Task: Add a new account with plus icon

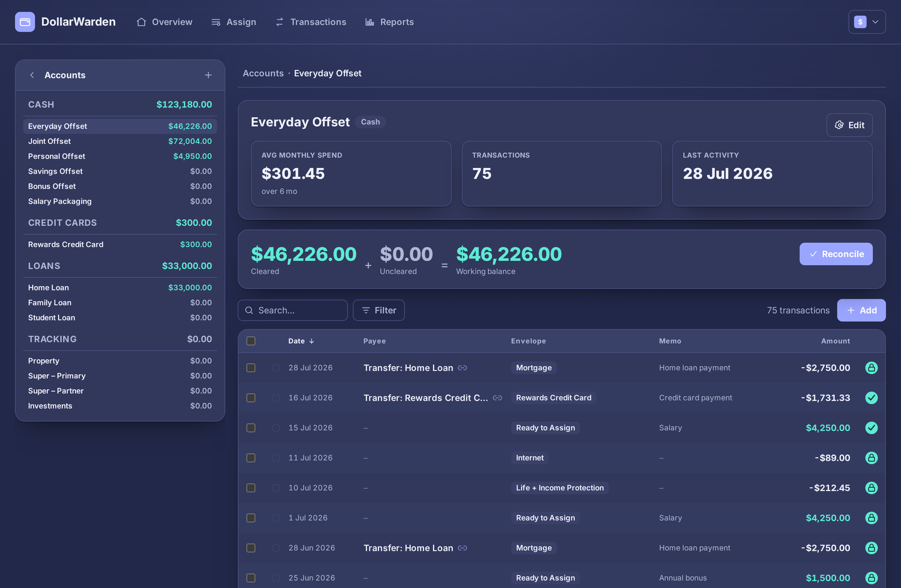Action: (208, 75)
